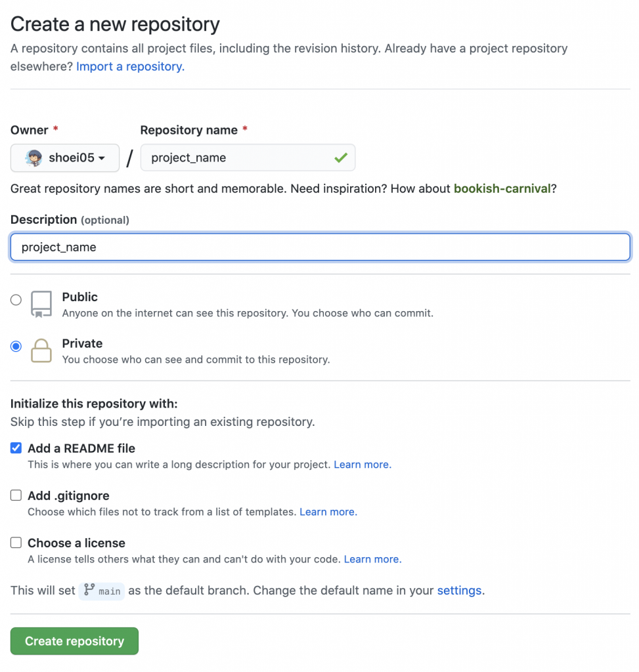Focus the Description text field
This screenshot has height=672, width=639.
point(320,247)
